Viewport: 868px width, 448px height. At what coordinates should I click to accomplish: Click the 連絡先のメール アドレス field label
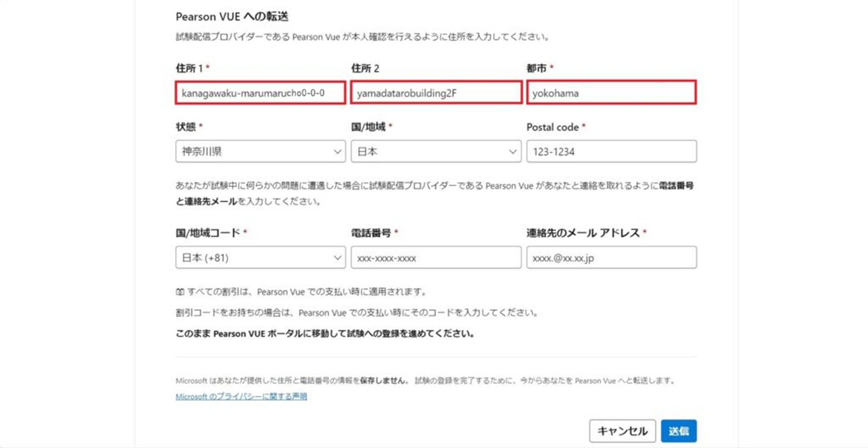click(x=583, y=233)
